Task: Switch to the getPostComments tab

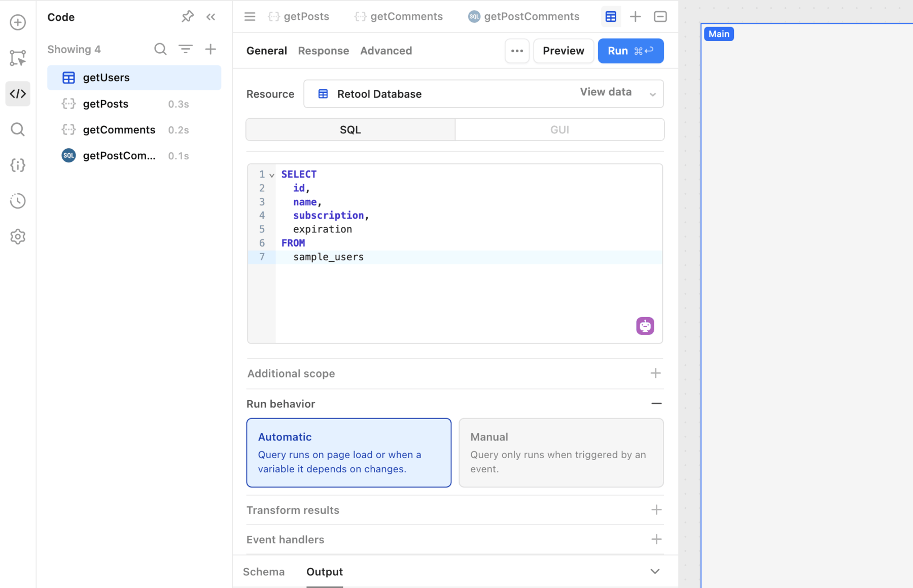Action: click(x=524, y=17)
